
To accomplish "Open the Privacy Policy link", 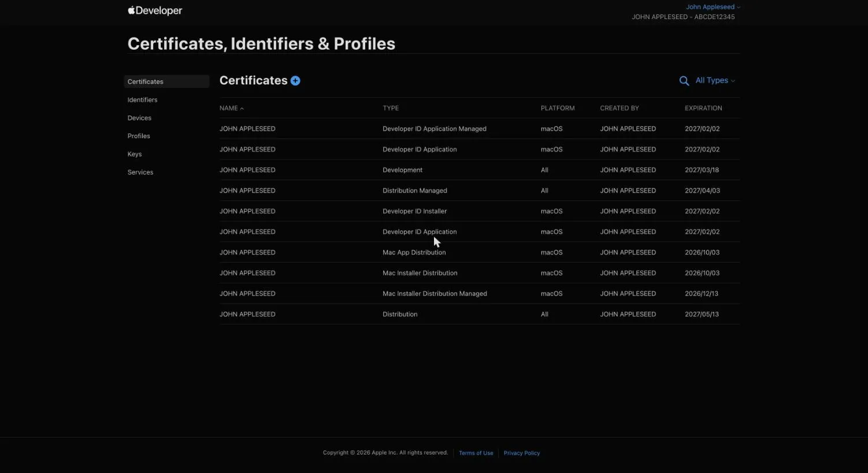I will [522, 453].
